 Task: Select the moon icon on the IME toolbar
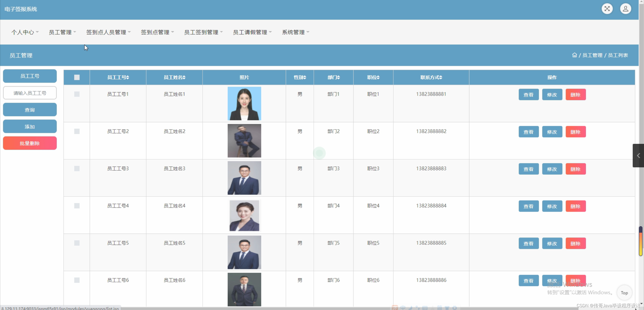click(411, 308)
